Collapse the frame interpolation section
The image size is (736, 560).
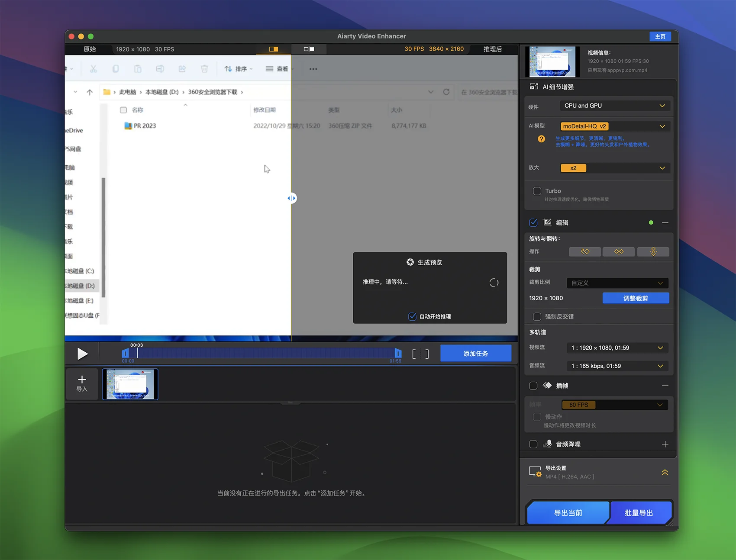click(665, 386)
